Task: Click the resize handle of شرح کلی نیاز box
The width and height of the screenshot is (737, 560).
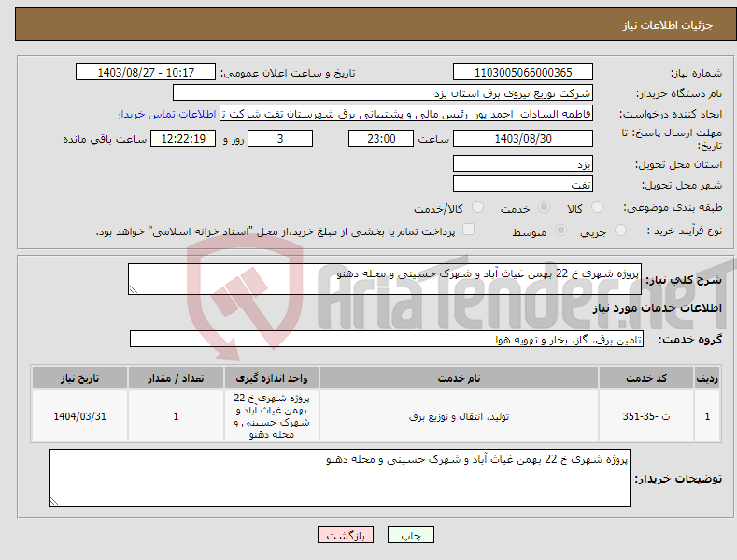Action: (134, 289)
